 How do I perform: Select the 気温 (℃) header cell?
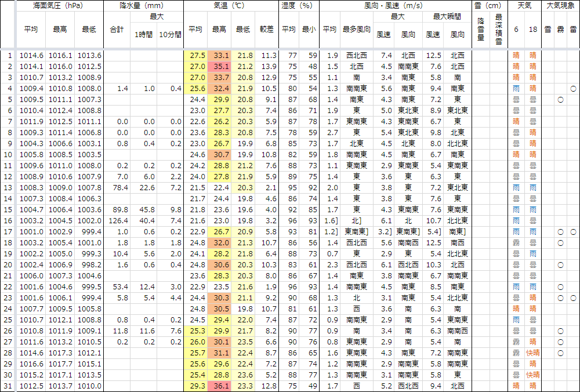231,5
